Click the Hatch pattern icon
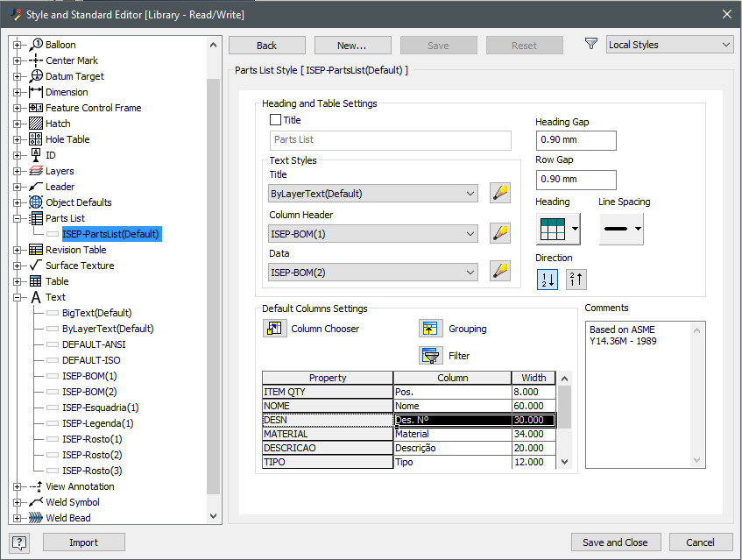This screenshot has height=560, width=742. [x=36, y=124]
